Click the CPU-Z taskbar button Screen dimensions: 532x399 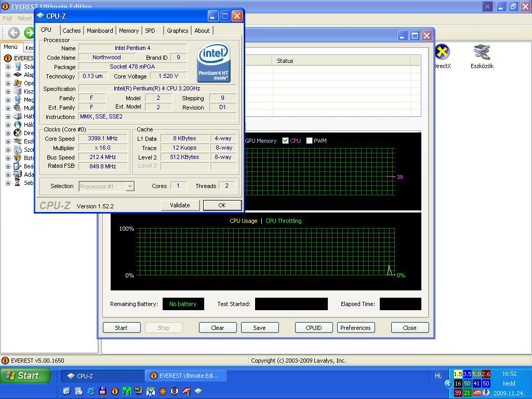click(x=103, y=376)
